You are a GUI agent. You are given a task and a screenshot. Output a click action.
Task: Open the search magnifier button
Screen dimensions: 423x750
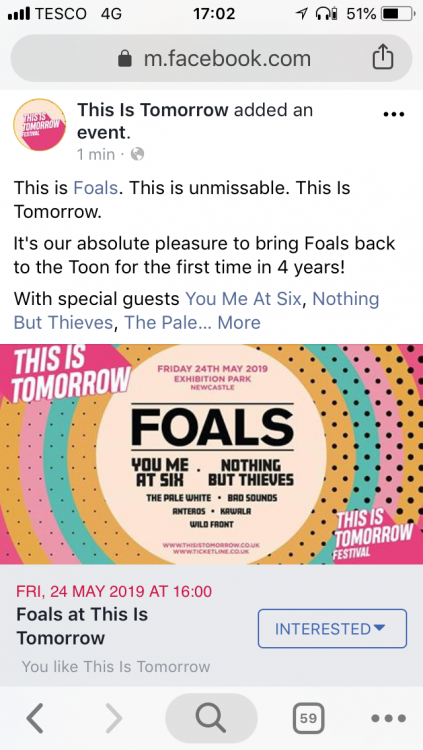point(211,718)
